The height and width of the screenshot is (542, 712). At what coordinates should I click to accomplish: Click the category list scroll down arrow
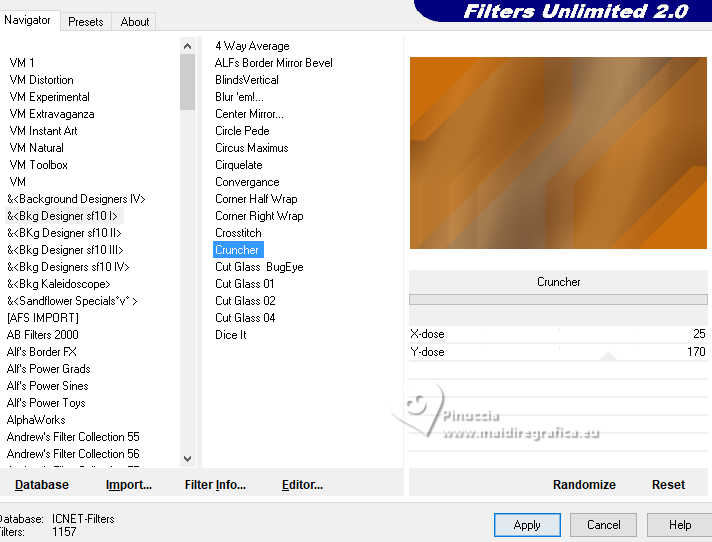tap(187, 458)
